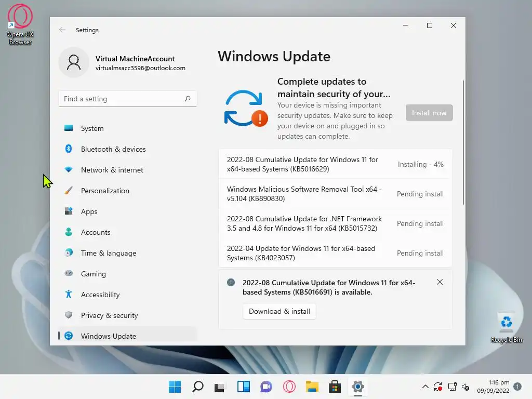The width and height of the screenshot is (532, 399).
Task: Open Gaming settings
Action: [x=128, y=273]
